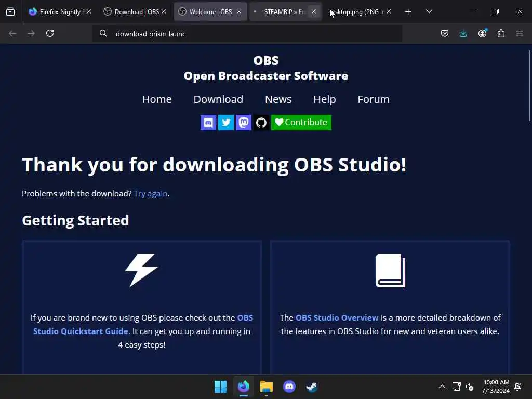The height and width of the screenshot is (399, 532).
Task: Open the OBS Mastodon link icon
Action: click(x=244, y=123)
